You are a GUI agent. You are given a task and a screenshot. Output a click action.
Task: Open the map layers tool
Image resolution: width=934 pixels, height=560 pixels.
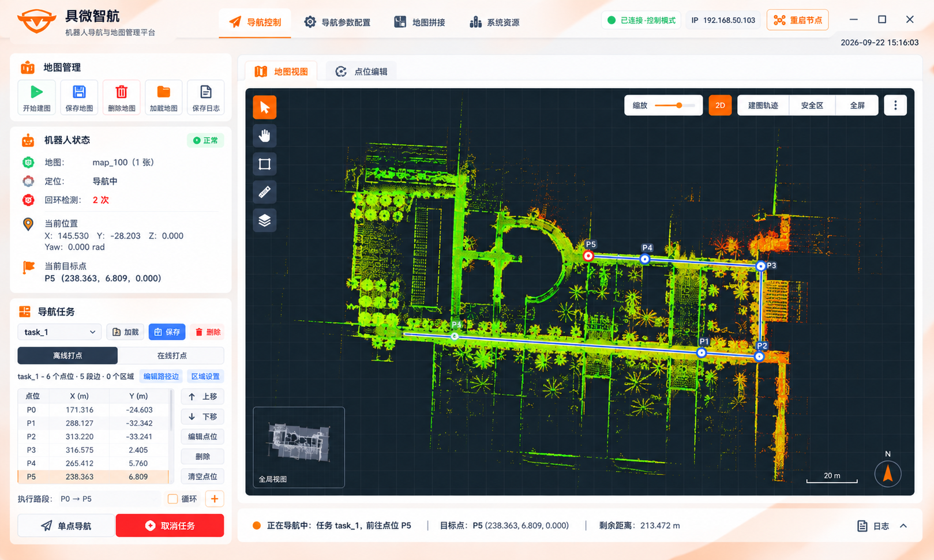(265, 220)
